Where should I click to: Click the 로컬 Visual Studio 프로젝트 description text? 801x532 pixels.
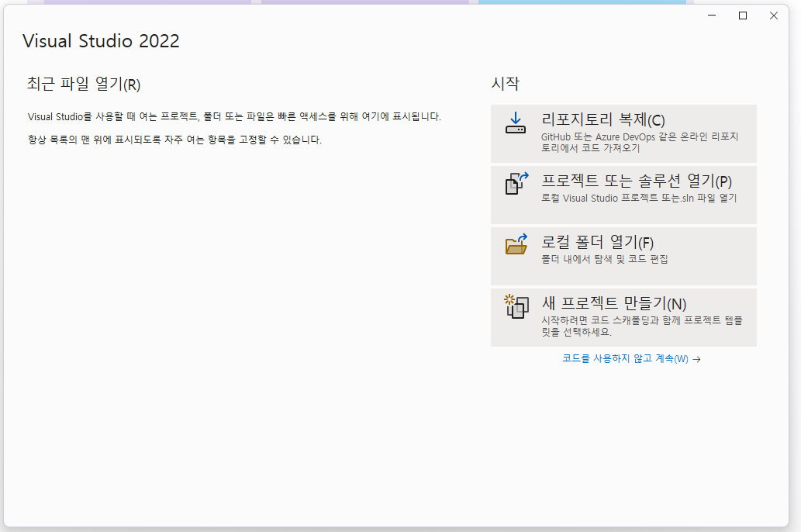(639, 198)
